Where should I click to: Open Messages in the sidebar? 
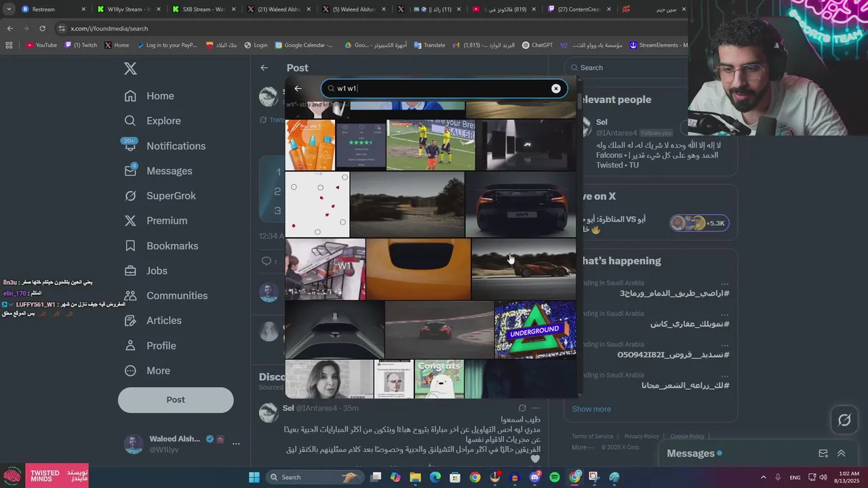click(x=158, y=171)
